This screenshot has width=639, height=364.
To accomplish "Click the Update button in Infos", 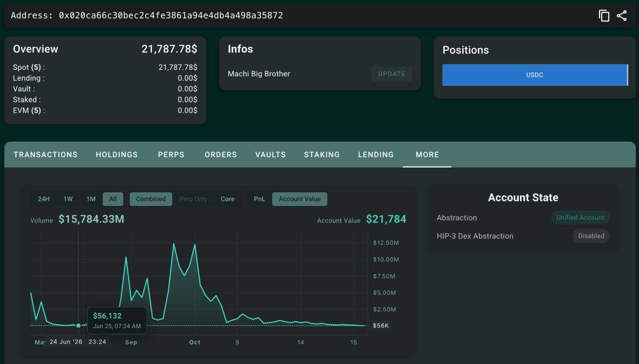I will click(391, 74).
